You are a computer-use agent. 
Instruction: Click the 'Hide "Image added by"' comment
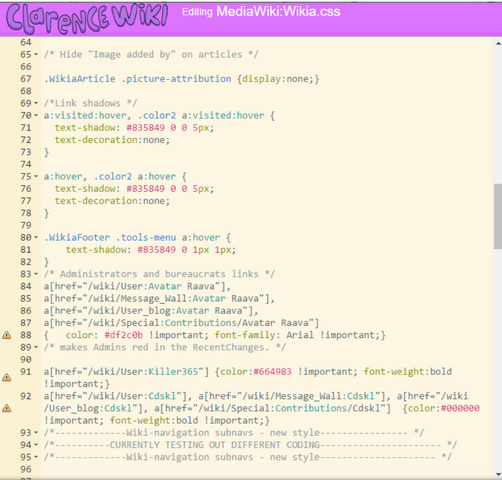[x=151, y=54]
